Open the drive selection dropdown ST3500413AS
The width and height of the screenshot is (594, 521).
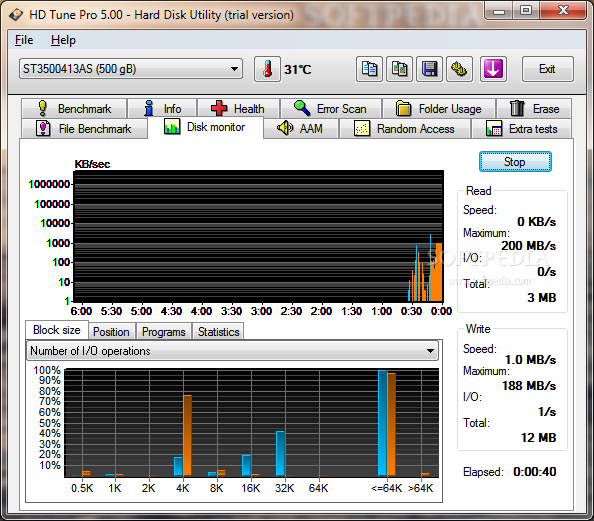131,69
